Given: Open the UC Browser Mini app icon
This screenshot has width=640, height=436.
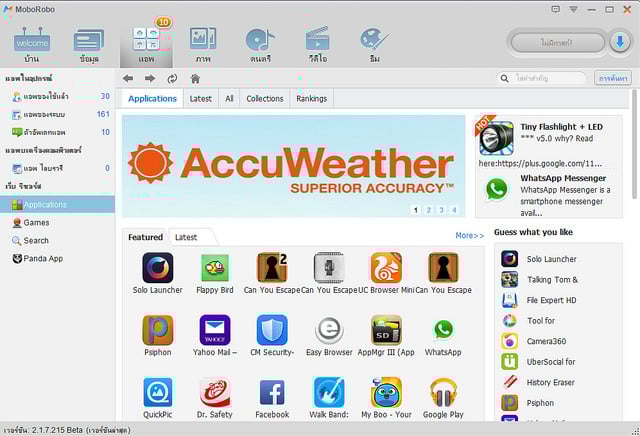Looking at the screenshot, I should (386, 267).
